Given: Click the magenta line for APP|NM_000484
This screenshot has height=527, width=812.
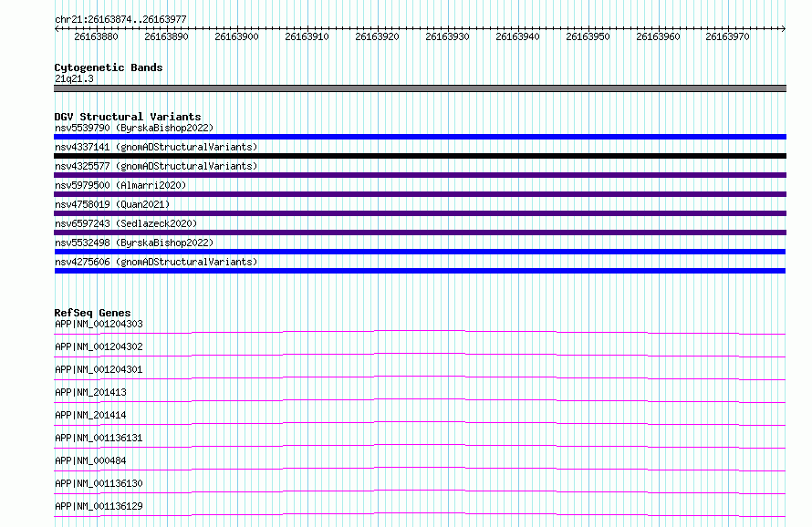Looking at the screenshot, I should [420, 469].
